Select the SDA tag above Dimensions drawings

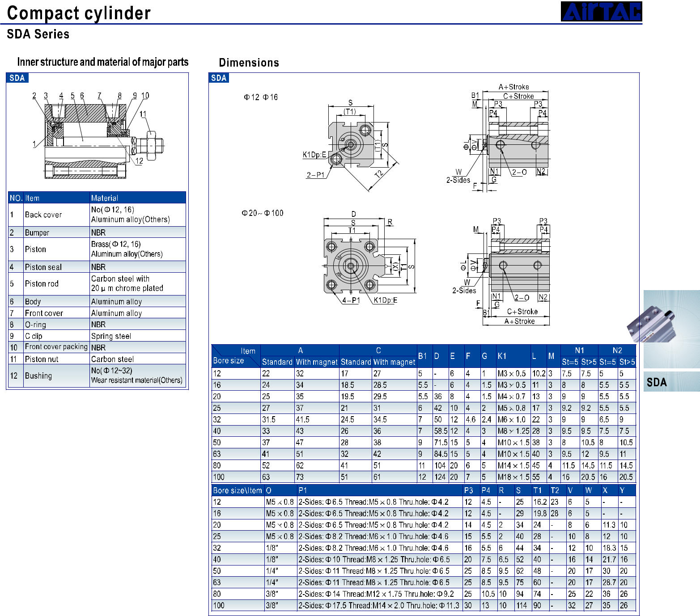coord(219,78)
